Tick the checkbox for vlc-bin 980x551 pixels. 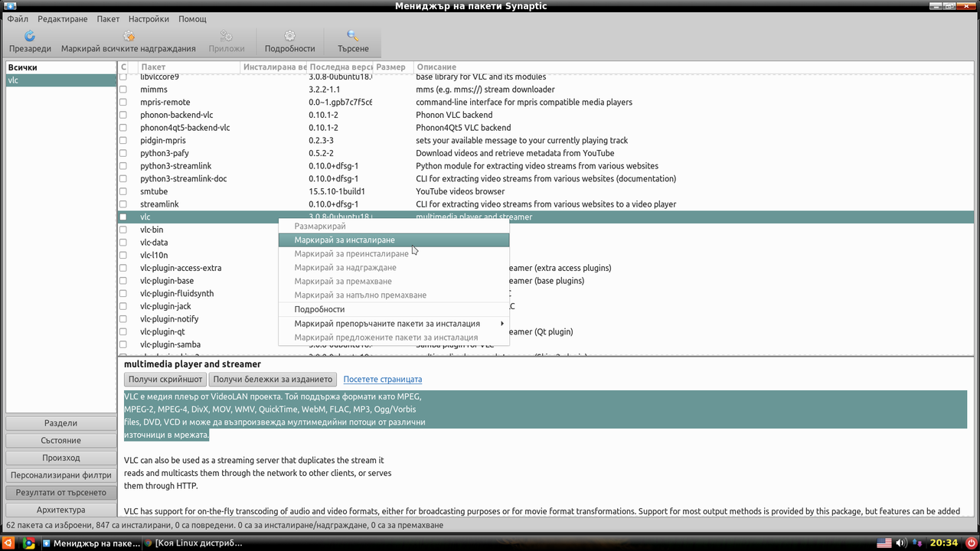tap(122, 230)
